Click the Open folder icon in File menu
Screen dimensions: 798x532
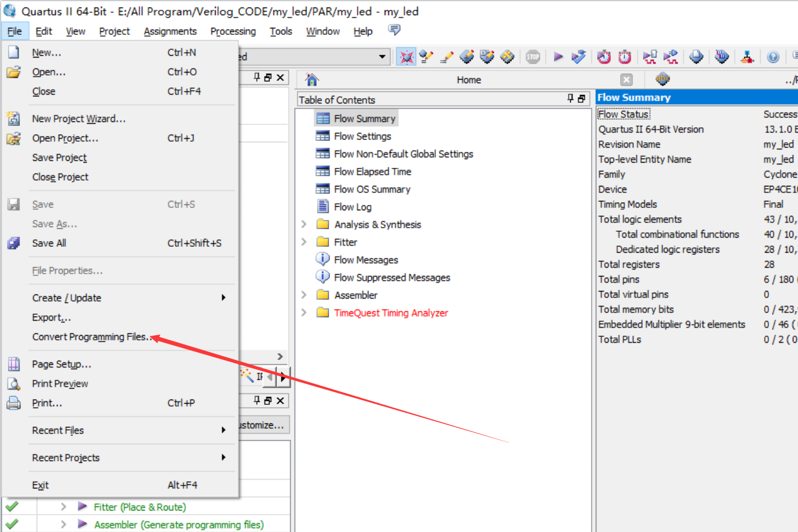tap(13, 72)
